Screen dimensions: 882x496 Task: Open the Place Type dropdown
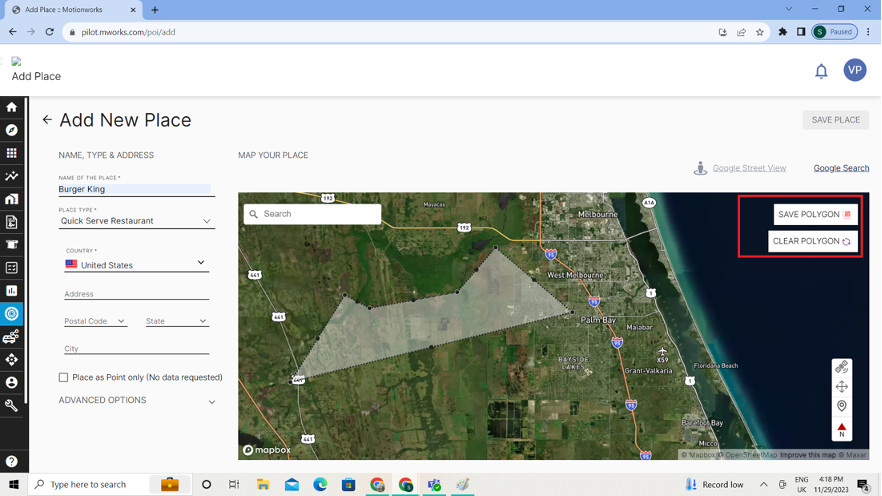point(137,221)
